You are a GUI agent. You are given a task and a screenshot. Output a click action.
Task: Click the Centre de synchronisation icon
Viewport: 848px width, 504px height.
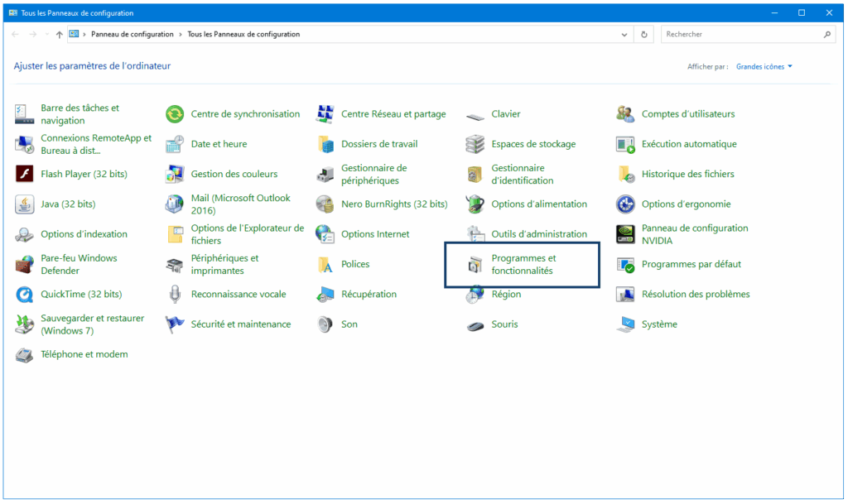[175, 114]
